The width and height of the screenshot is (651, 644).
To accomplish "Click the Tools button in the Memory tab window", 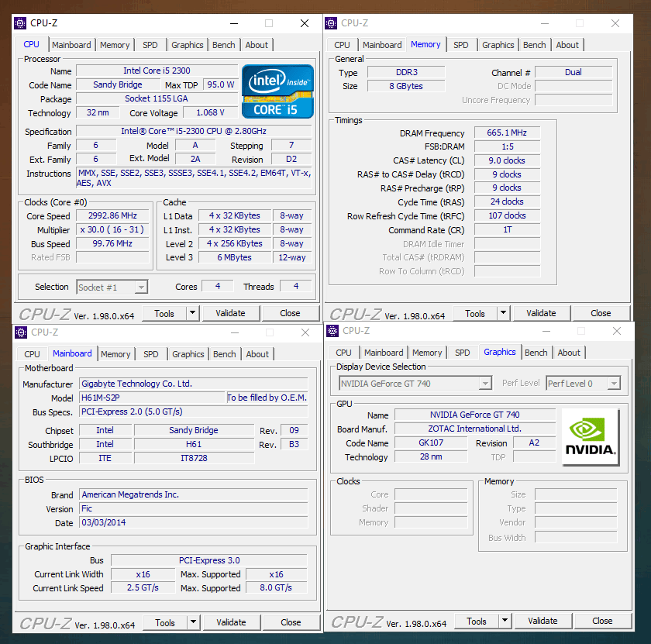I will [475, 313].
